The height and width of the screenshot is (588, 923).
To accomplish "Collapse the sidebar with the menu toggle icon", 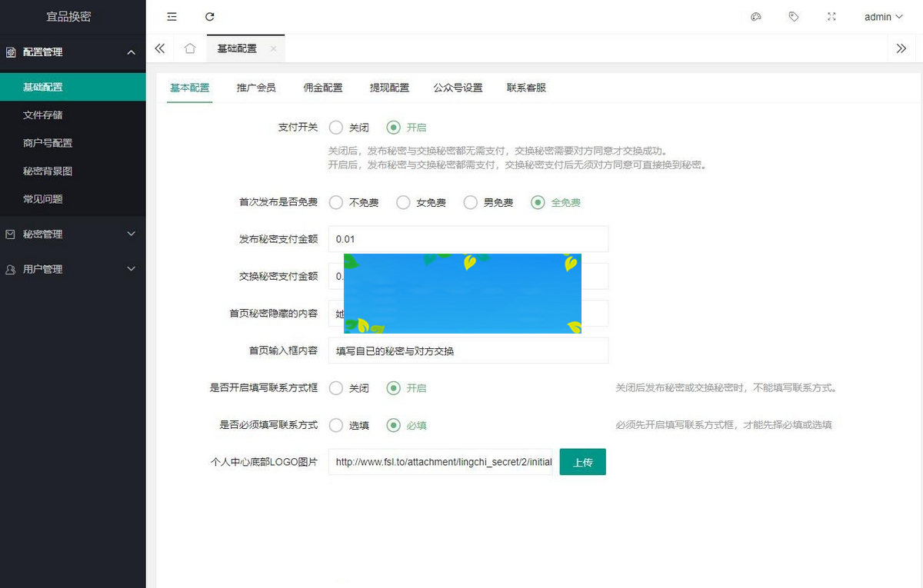I will coord(172,16).
